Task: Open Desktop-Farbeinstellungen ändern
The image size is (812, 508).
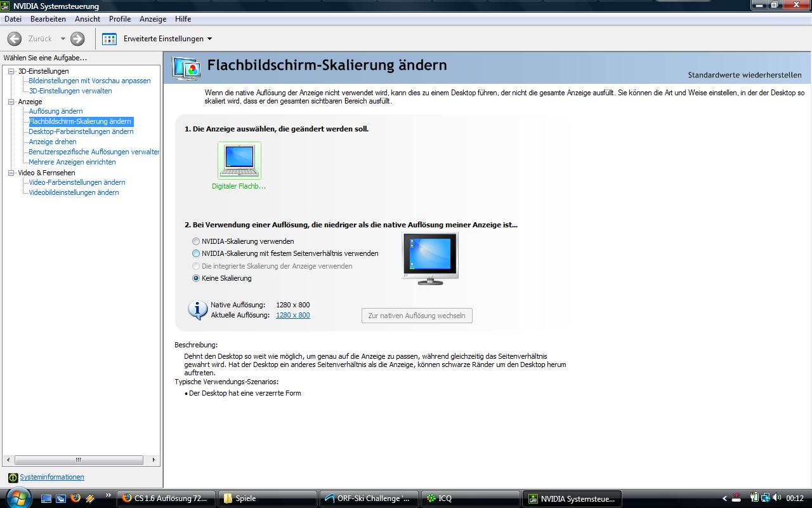Action: click(x=81, y=131)
